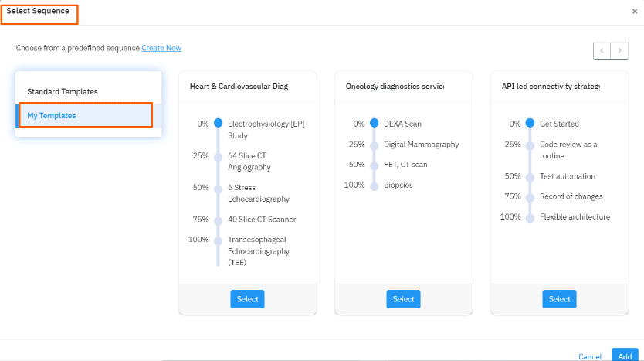
Task: Click the Oncology diagnostics card title
Action: pos(395,87)
